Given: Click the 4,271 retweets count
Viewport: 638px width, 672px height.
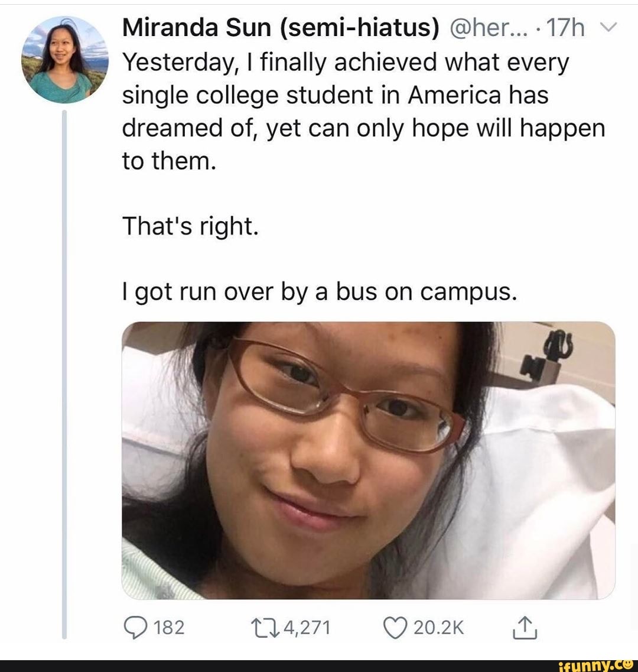Looking at the screenshot, I should click(307, 628).
